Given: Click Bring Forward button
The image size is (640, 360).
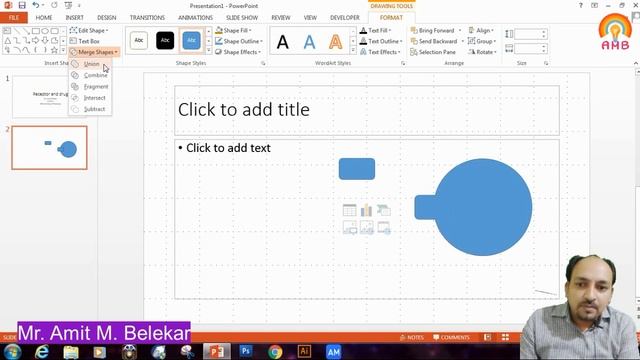Looking at the screenshot, I should [432, 31].
